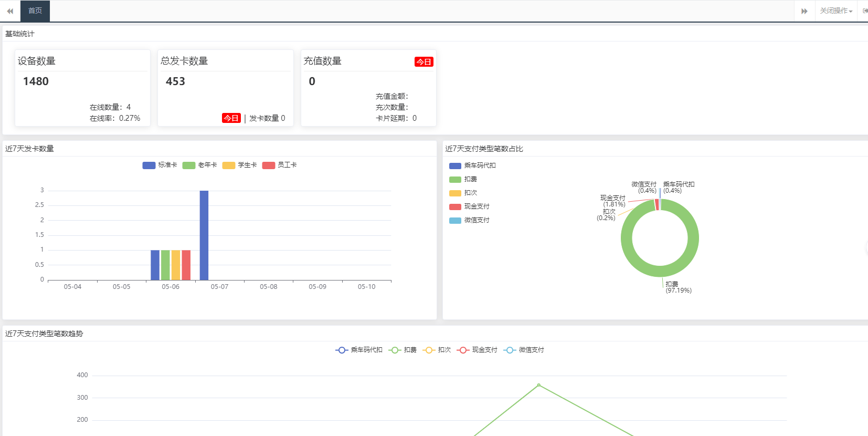This screenshot has width=868, height=436.
Task: Toggle the 标准卡 legend in bar chart
Action: coord(160,165)
